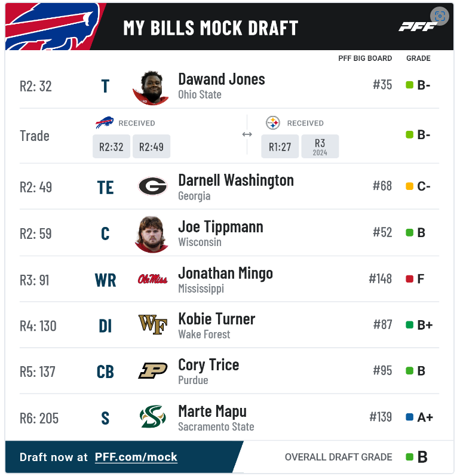Viewport: 460px width, 476px height.
Task: Click the Darnell Washington player name
Action: [236, 180]
